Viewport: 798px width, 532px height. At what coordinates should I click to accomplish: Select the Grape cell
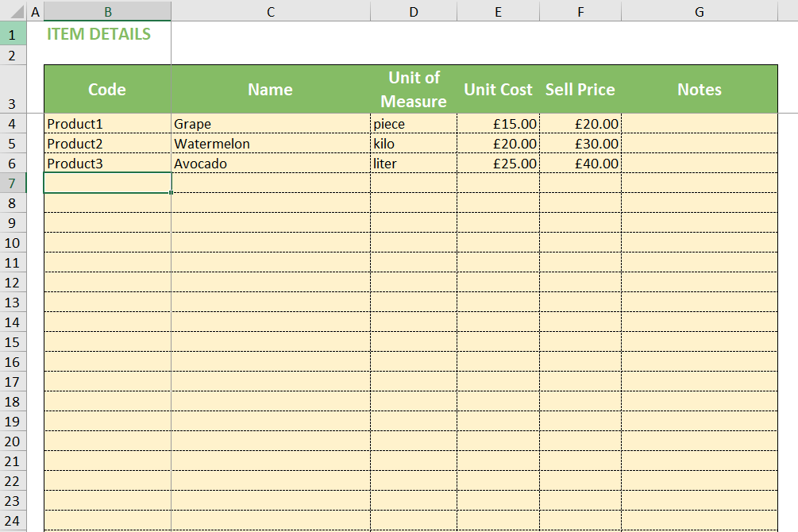(271, 124)
